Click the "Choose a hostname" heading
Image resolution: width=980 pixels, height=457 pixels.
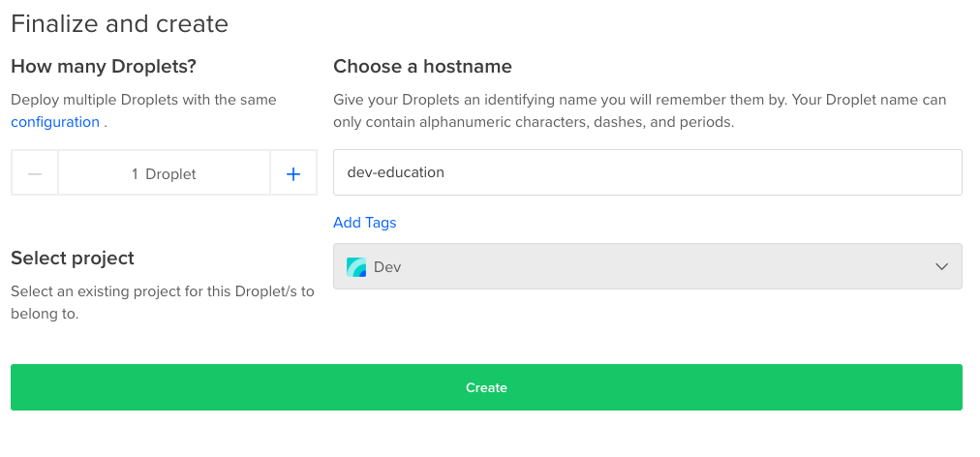pos(422,67)
